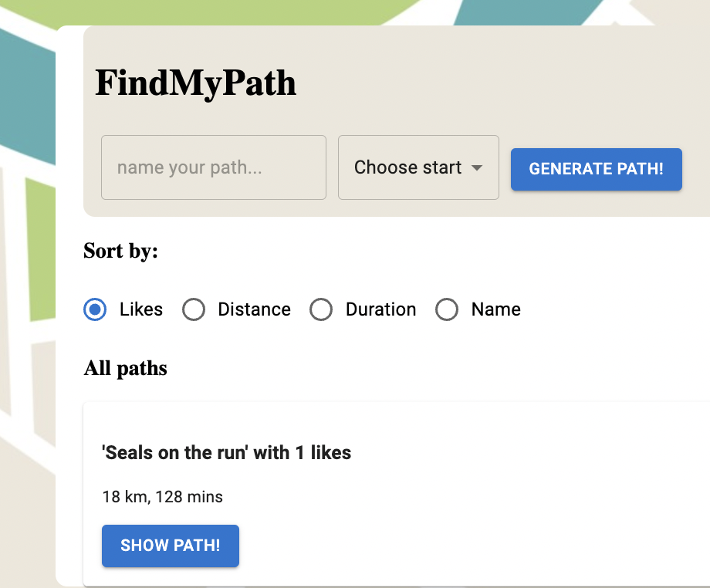The image size is (710, 588).
Task: Click the 'Distance' label text
Action: pos(254,309)
